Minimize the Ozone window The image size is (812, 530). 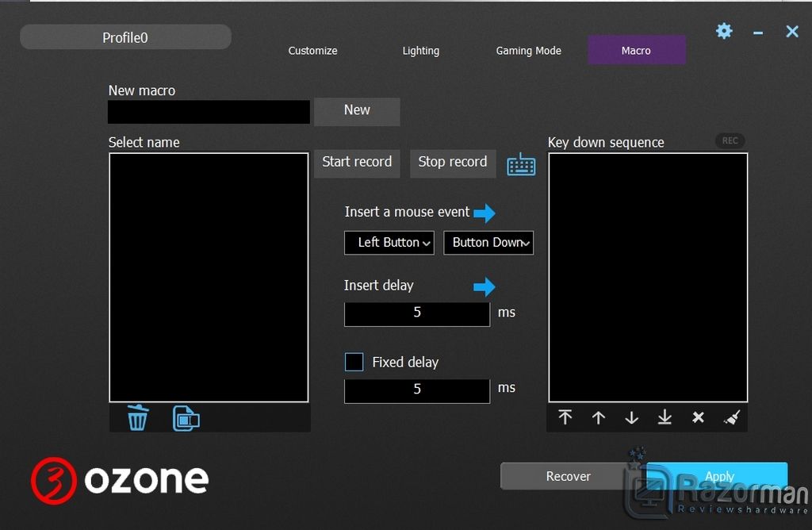pyautogui.click(x=758, y=32)
